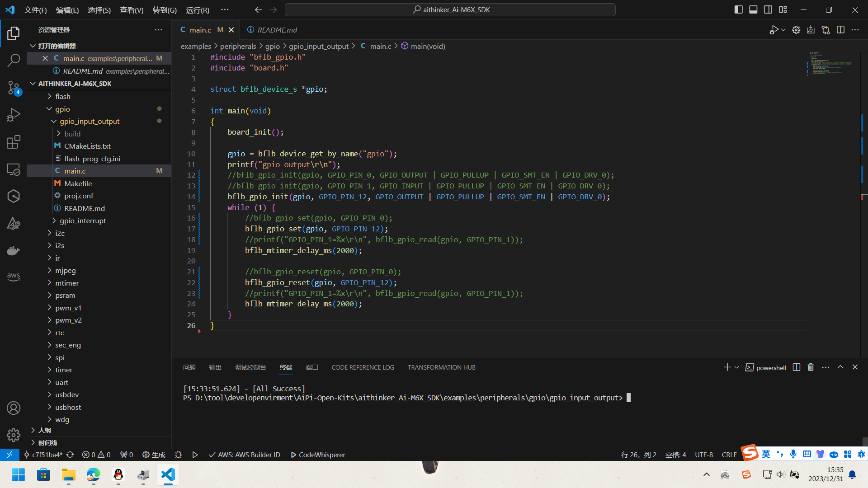
Task: Toggle the primary side bar visibility
Action: click(739, 9)
